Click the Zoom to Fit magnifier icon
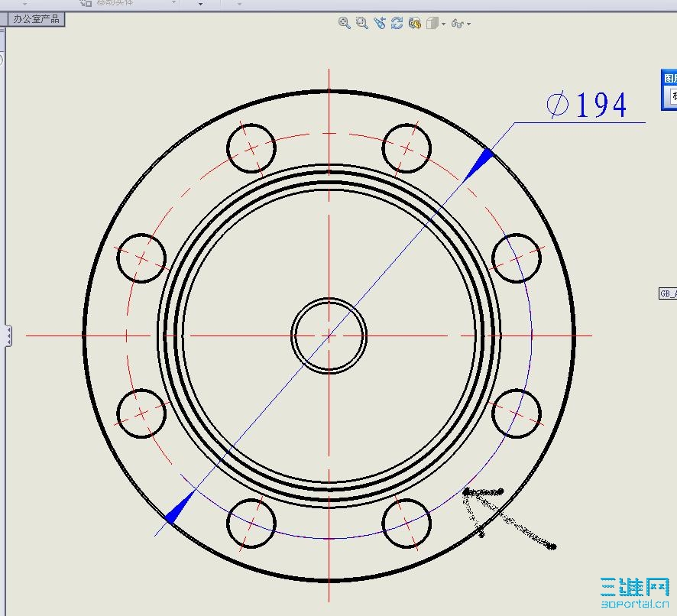The image size is (677, 616). pyautogui.click(x=344, y=23)
